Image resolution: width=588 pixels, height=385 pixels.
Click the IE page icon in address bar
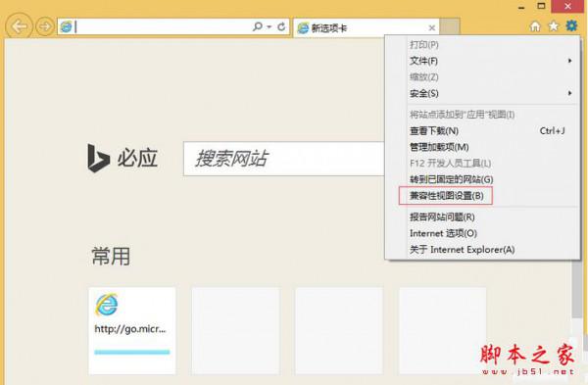coord(67,27)
